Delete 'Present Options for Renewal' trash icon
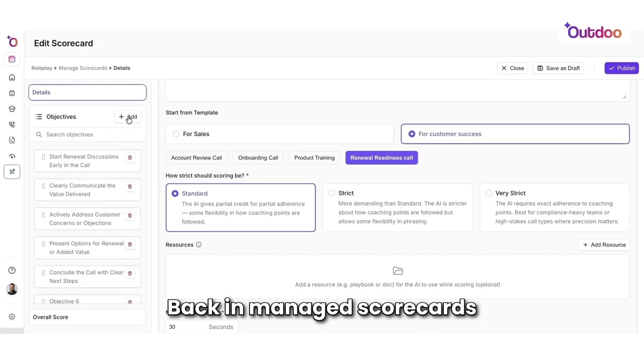Viewport: 644px width, 362px height. (x=130, y=244)
